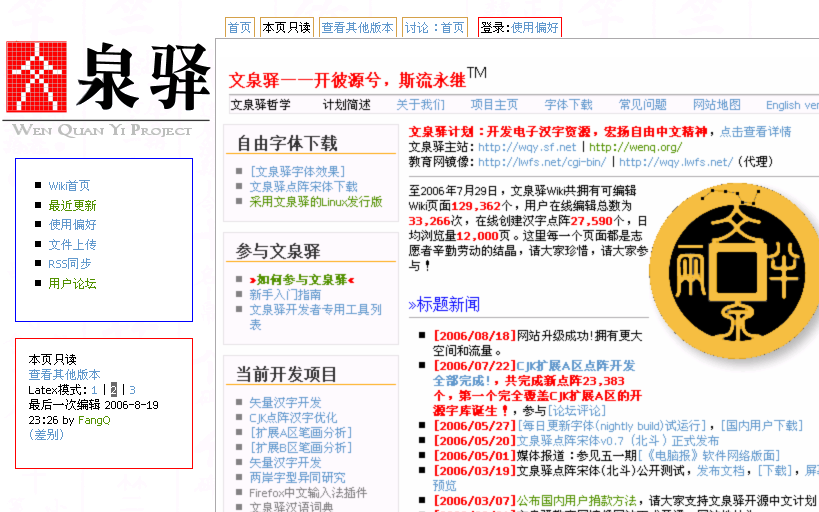This screenshot has width=819, height=512.
Task: Open http://wqy.lwfs.net/ proxy link
Action: pos(676,162)
